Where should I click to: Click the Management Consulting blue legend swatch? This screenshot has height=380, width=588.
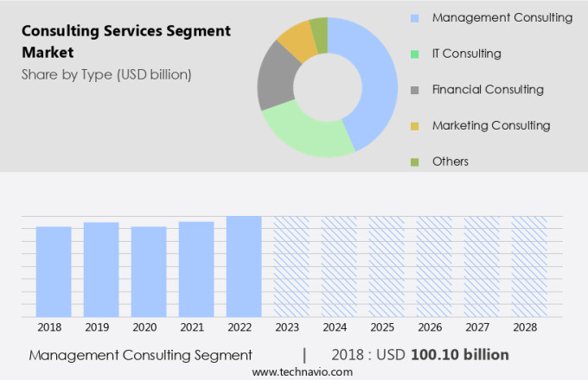(x=415, y=18)
